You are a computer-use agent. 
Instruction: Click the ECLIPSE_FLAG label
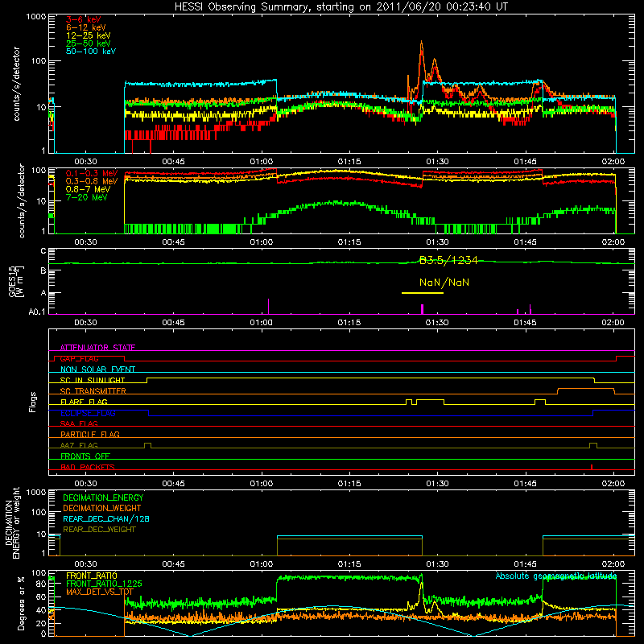[88, 413]
